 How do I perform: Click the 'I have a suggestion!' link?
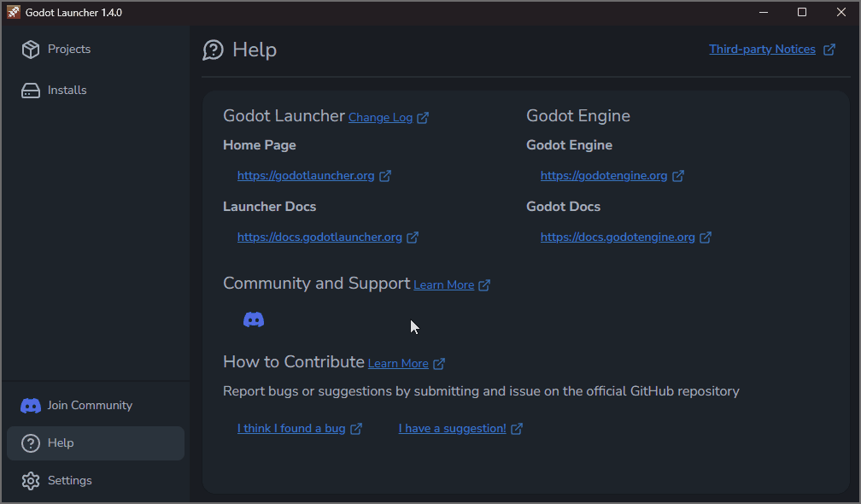coord(453,428)
